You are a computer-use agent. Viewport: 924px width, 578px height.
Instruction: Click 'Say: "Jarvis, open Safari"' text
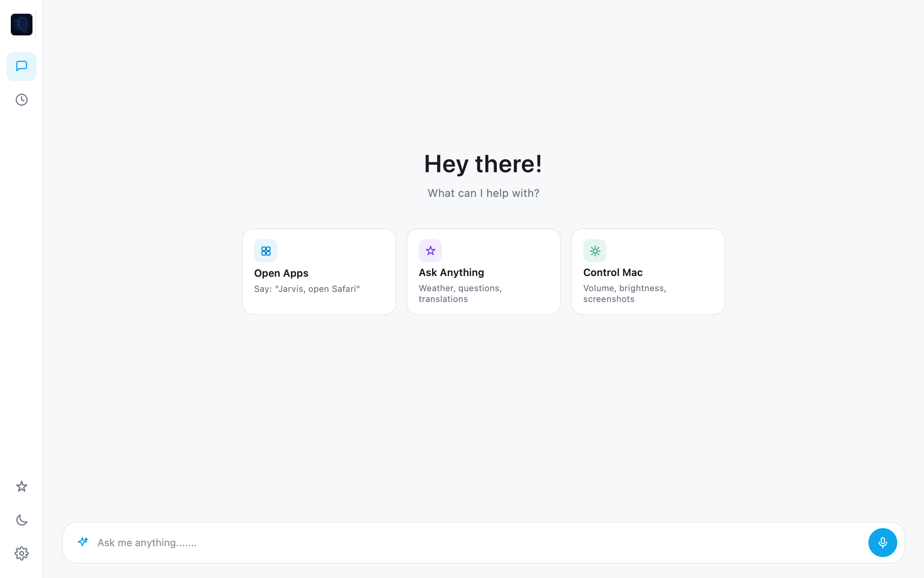[307, 289]
